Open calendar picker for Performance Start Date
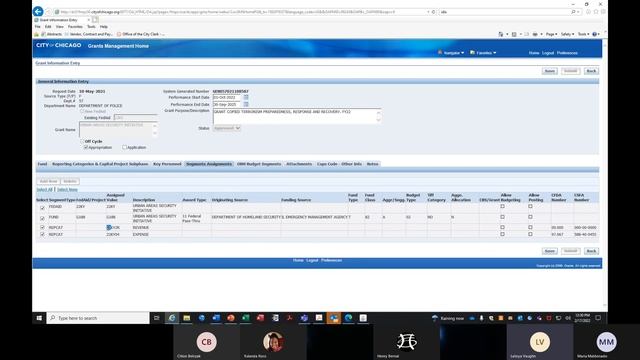Image resolution: width=640 pixels, height=360 pixels. (246, 98)
